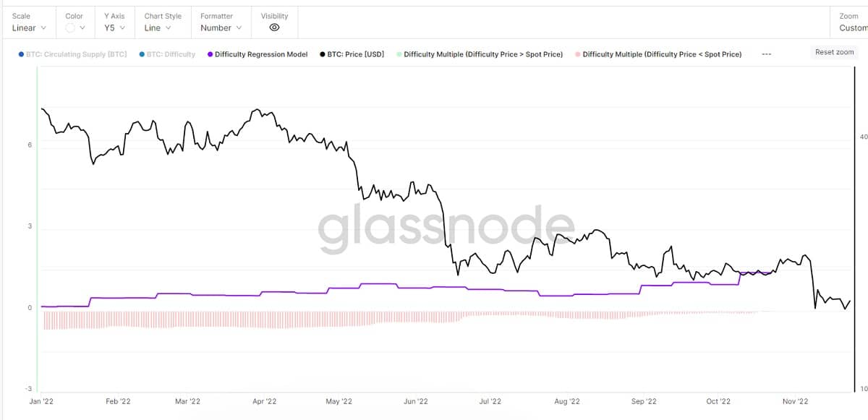Click the black BTC Price legend dot
The width and height of the screenshot is (868, 420).
[x=322, y=54]
